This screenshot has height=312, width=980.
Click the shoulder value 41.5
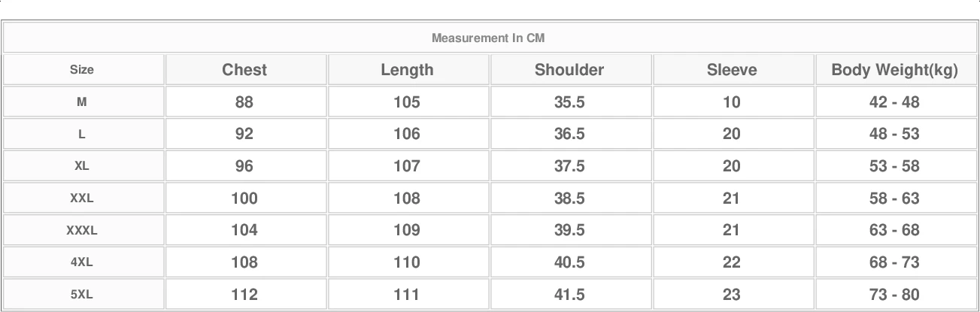569,295
